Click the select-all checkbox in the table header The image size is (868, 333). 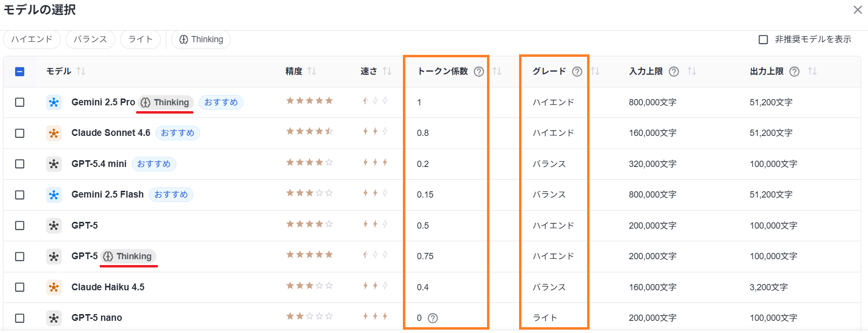tap(19, 71)
